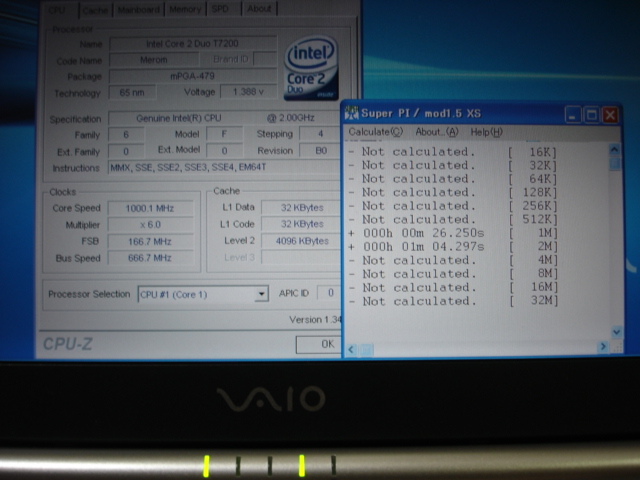The height and width of the screenshot is (480, 640).
Task: Switch to the Mainboard tab in CPU-Z
Action: pyautogui.click(x=139, y=9)
